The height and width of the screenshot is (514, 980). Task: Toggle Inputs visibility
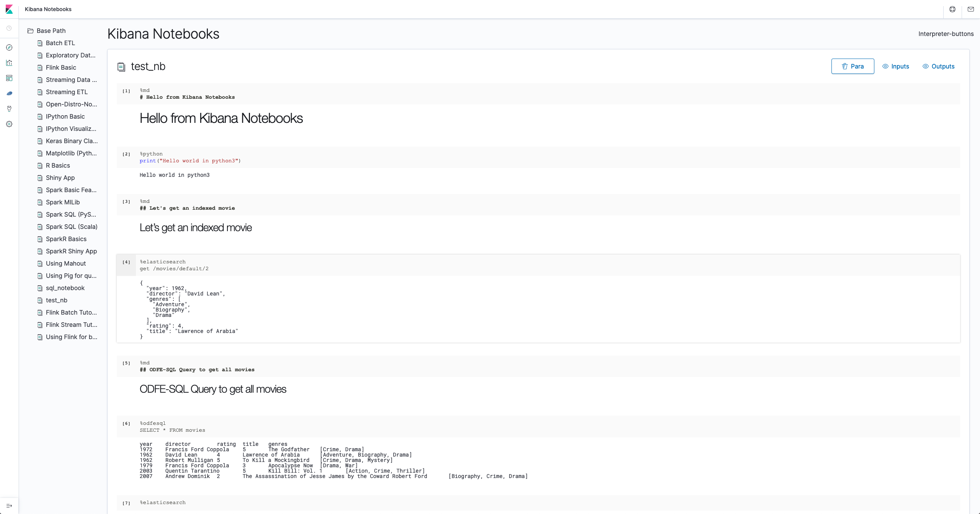click(895, 66)
